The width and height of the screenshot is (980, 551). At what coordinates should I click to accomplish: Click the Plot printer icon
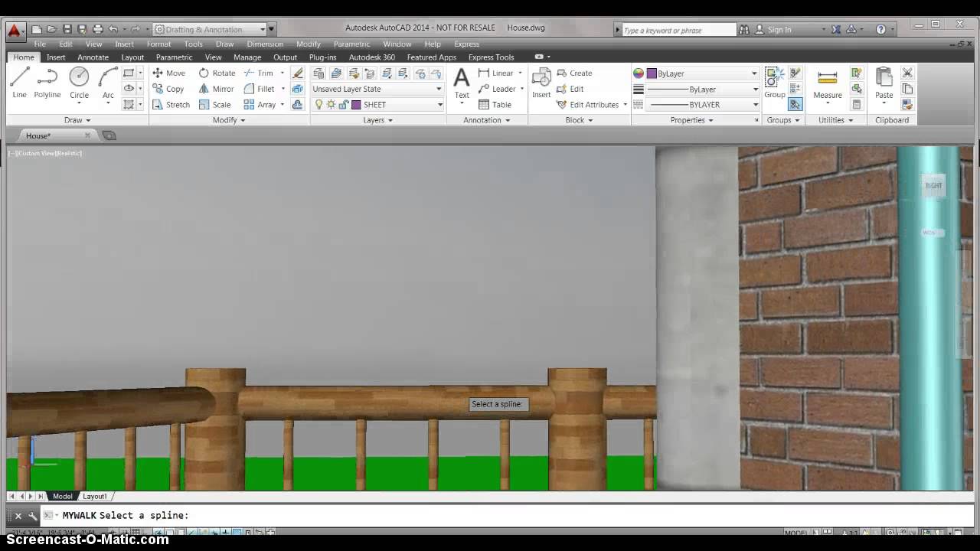[98, 29]
